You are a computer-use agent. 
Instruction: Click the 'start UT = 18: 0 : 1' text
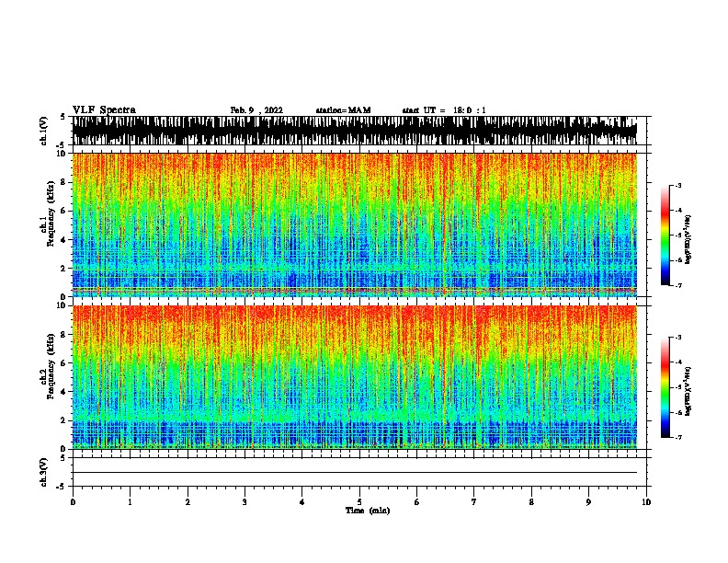[x=444, y=110]
